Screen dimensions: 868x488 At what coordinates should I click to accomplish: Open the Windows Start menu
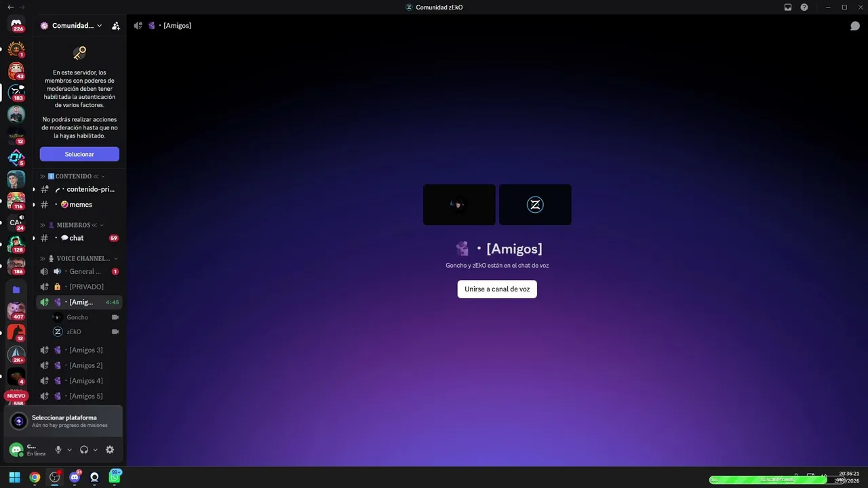click(14, 477)
